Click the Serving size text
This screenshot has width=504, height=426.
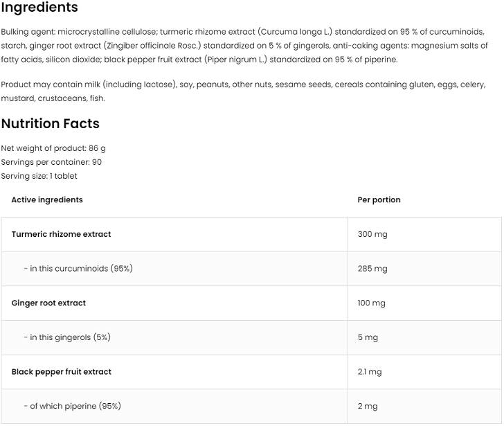click(39, 176)
